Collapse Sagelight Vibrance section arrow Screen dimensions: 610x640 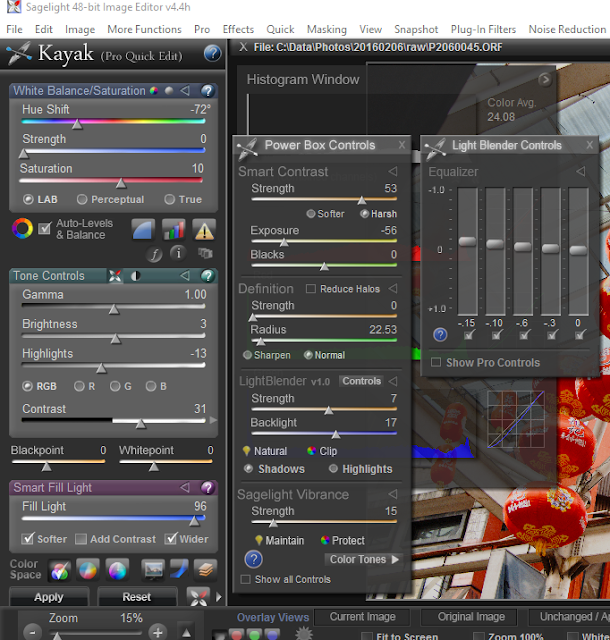pos(393,494)
